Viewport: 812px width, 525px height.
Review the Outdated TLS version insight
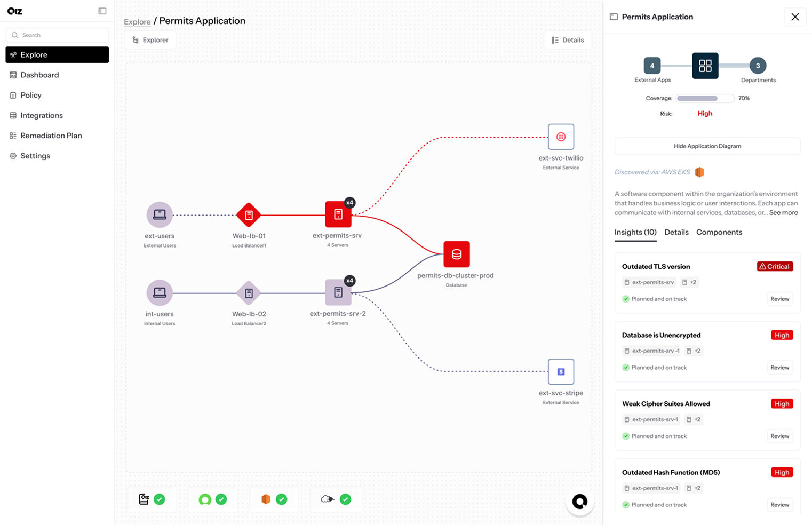pos(779,299)
